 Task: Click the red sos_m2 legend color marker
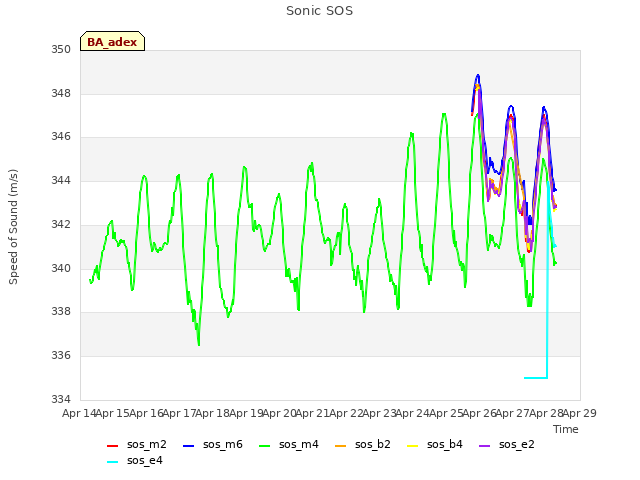tap(112, 446)
